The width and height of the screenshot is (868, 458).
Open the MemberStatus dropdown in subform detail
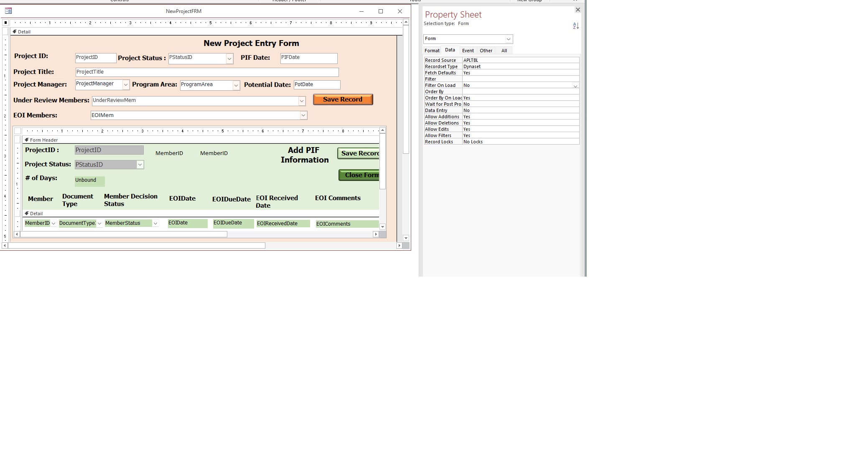click(155, 223)
